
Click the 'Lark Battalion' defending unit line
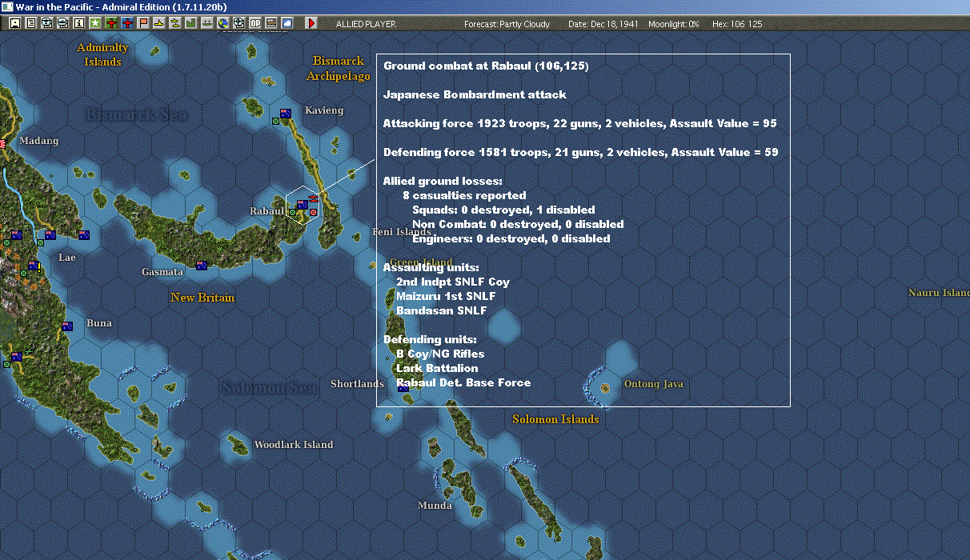pos(437,368)
